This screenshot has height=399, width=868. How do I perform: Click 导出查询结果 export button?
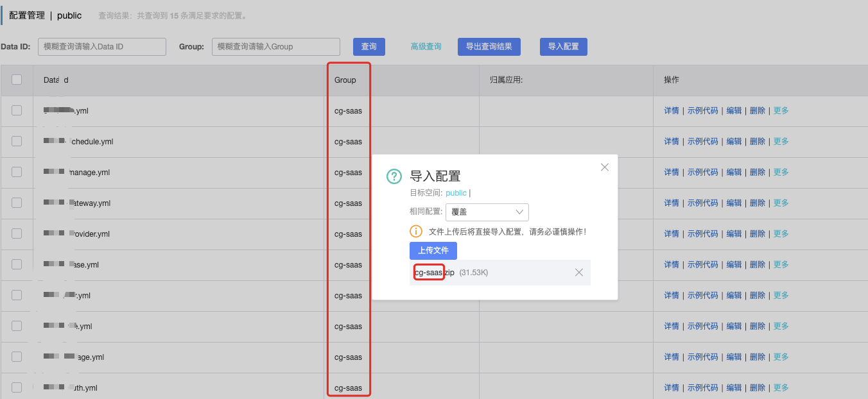click(x=489, y=47)
